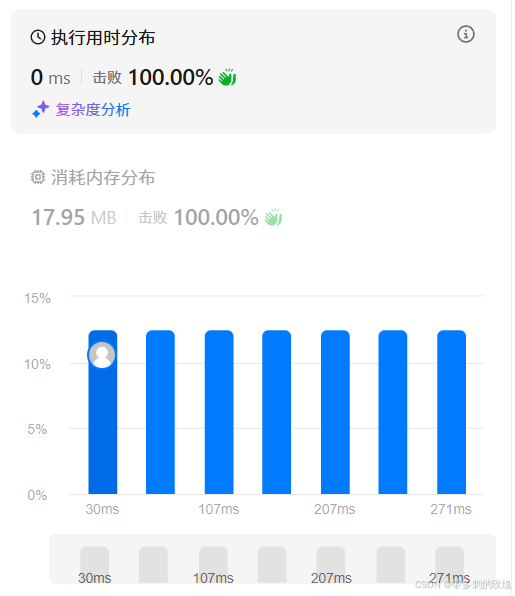This screenshot has height=596, width=515.
Task: Click the 271ms bar in range slider
Action: (x=449, y=565)
